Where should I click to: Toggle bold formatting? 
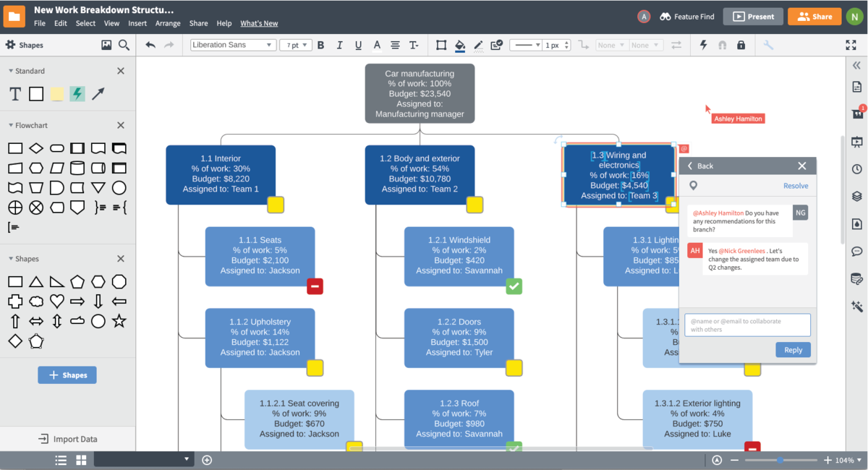tap(320, 45)
